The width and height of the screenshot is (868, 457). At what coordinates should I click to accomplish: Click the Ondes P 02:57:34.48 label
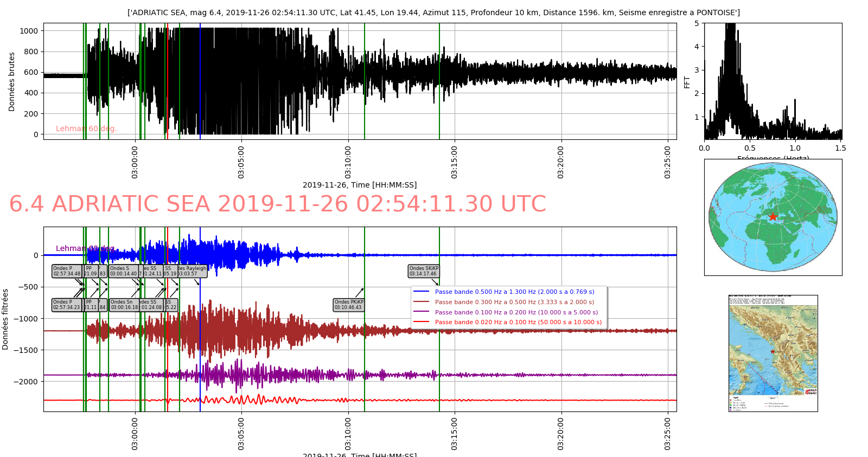coord(67,271)
